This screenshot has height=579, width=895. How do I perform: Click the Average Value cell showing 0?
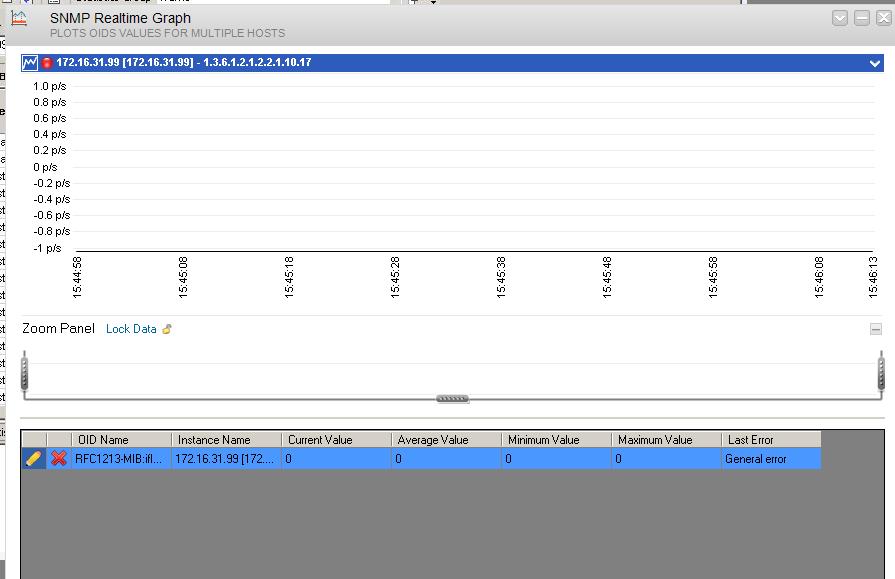pos(446,459)
